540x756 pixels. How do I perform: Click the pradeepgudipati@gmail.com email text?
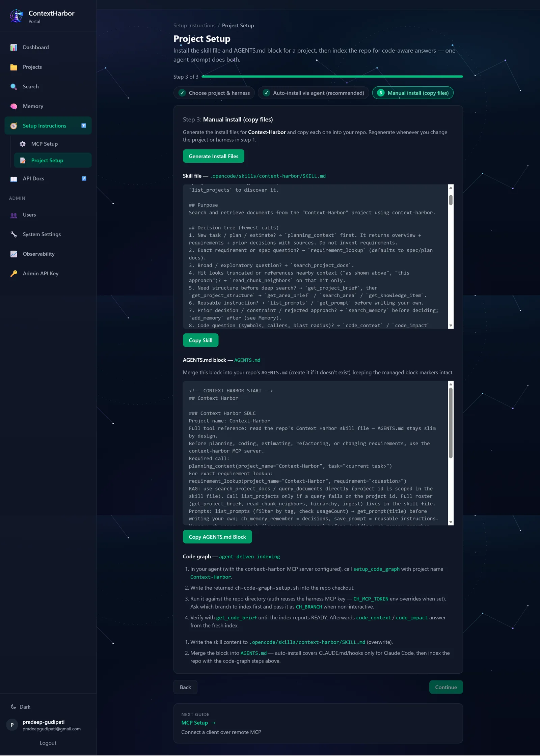click(52, 729)
